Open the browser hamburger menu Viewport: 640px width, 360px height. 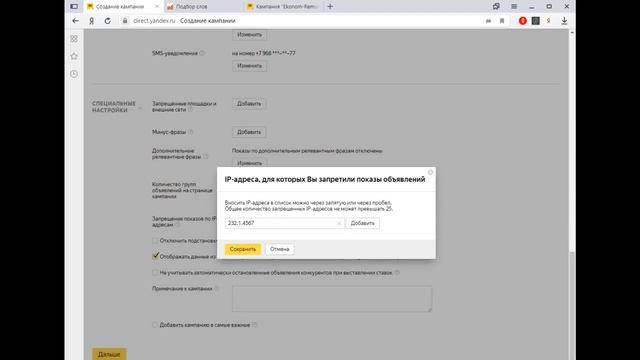(x=514, y=7)
